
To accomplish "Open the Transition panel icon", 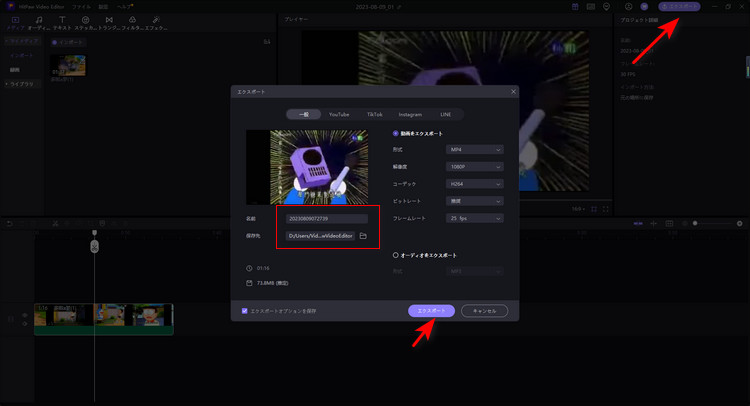I will (x=108, y=21).
